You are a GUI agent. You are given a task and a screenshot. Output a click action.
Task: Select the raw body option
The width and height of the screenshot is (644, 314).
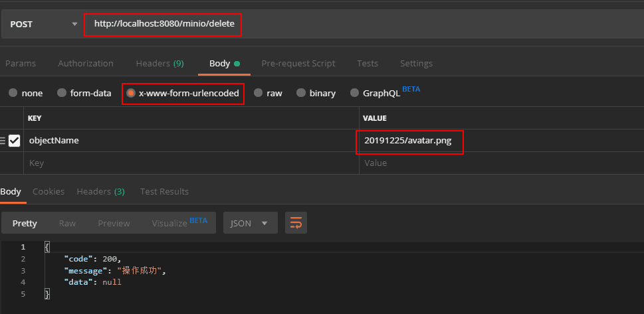click(268, 93)
